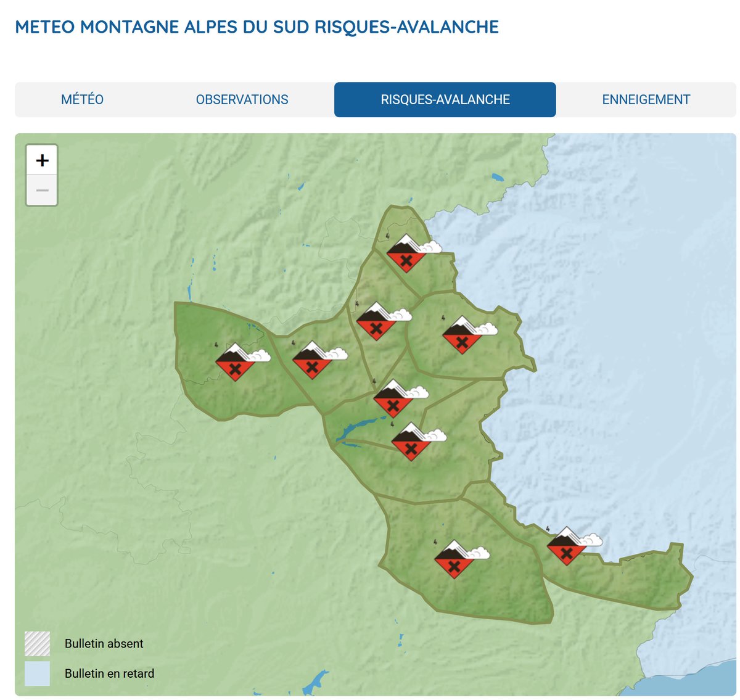
Task: Click the METEO MONTAGNE ALPES DU SUD heading
Action: click(257, 27)
